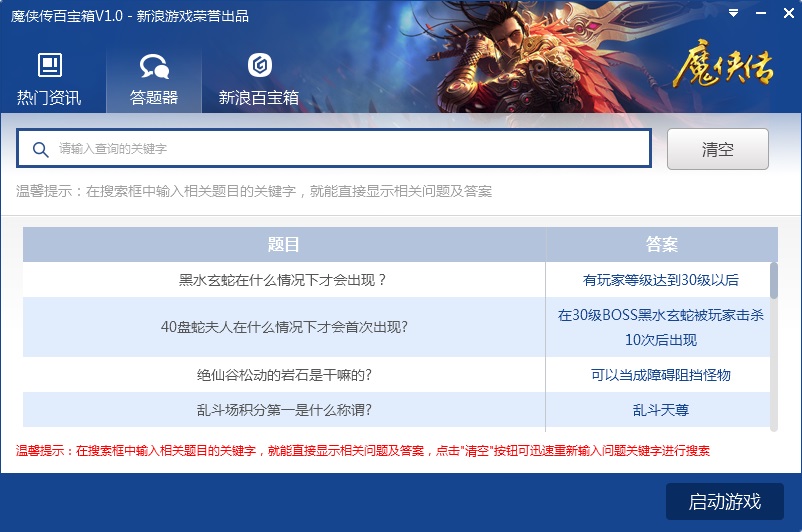Select question 黑水玄蛇在什么情况下才会出现
The width and height of the screenshot is (802, 532).
(x=284, y=280)
